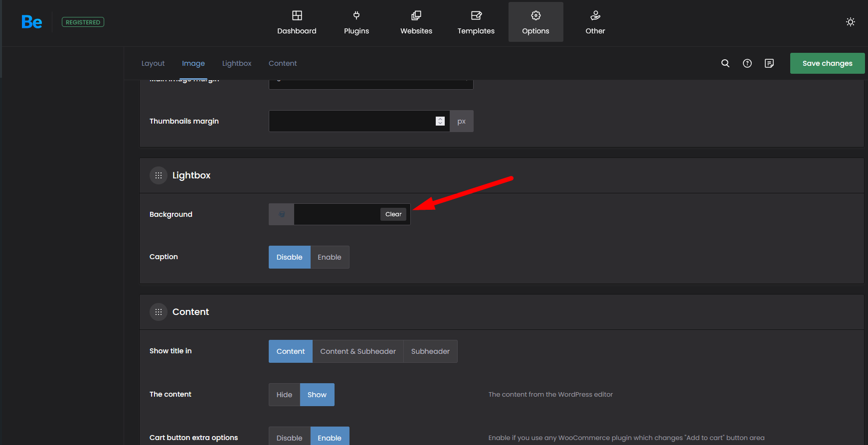Toggle light/dark mode sun icon
Viewport: 868px width, 445px height.
[x=851, y=22]
